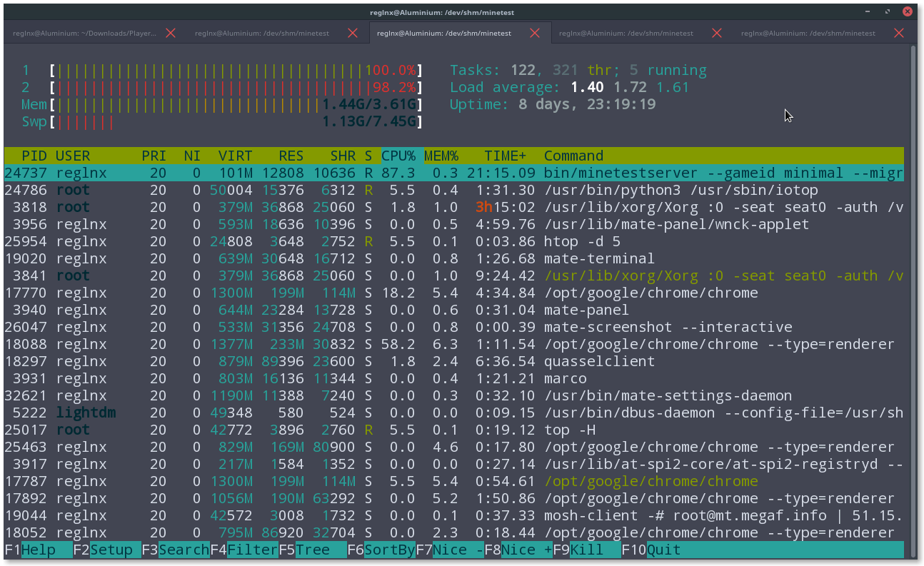Click the Mem usage meter bar
The image size is (924, 566).
236,104
